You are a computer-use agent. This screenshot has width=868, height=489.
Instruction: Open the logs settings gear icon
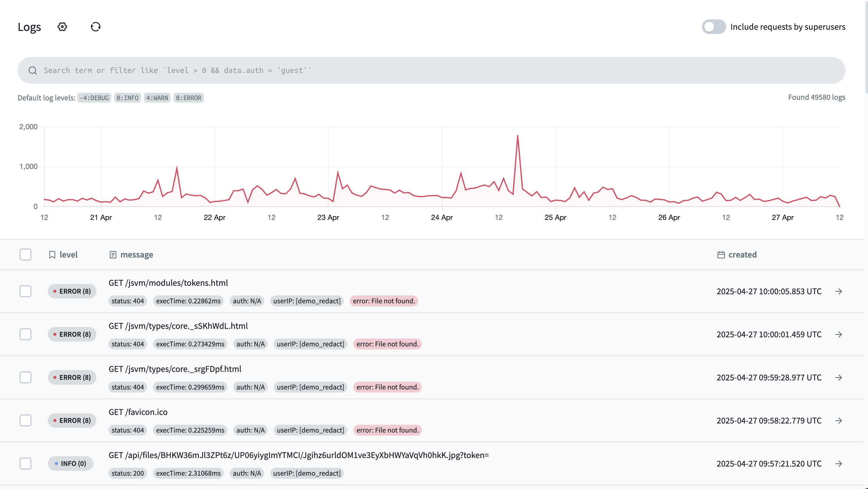pos(62,27)
